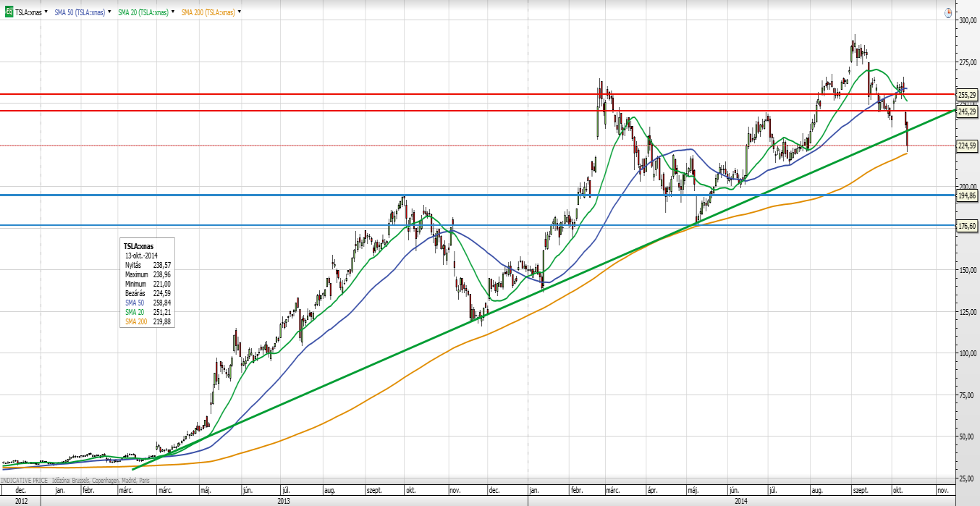This screenshot has height=506, width=980.
Task: Click the Minimum 221,00 row
Action: [x=147, y=284]
